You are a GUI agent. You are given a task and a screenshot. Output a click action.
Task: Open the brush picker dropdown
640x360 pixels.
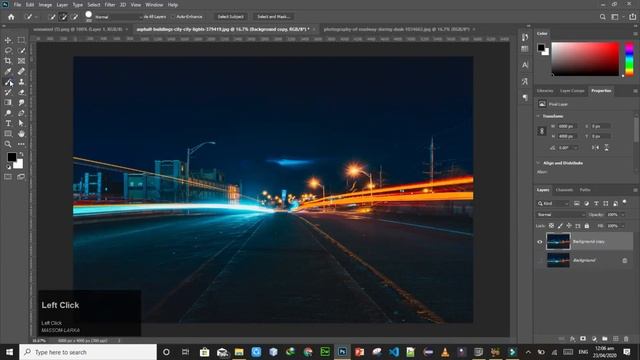pos(89,16)
